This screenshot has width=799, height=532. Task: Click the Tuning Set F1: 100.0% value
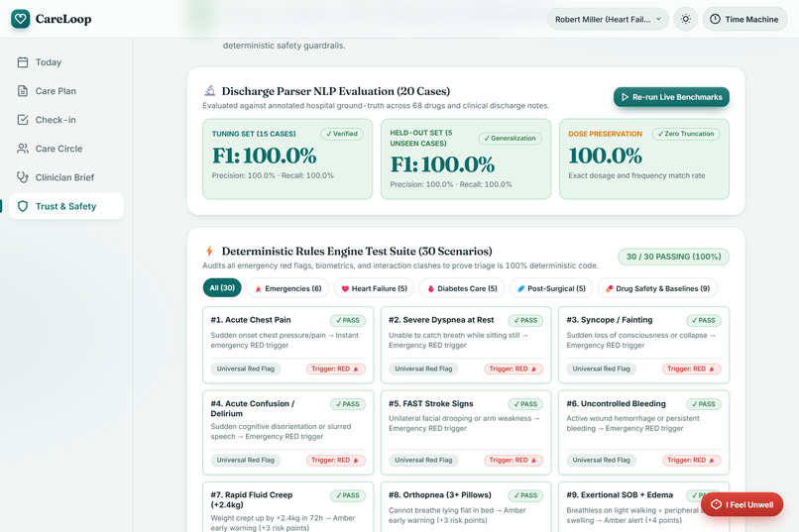coord(265,156)
